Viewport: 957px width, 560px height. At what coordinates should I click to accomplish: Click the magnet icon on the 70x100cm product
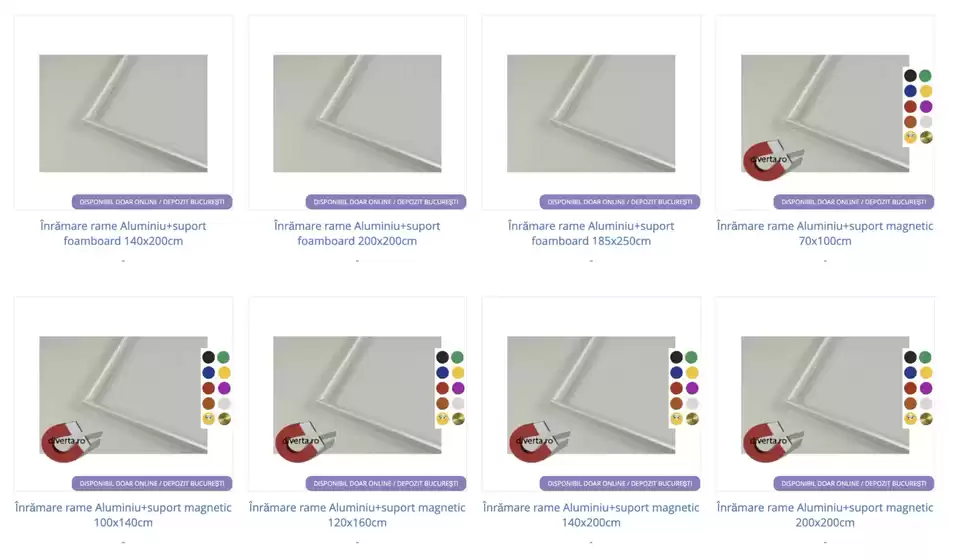coord(772,160)
